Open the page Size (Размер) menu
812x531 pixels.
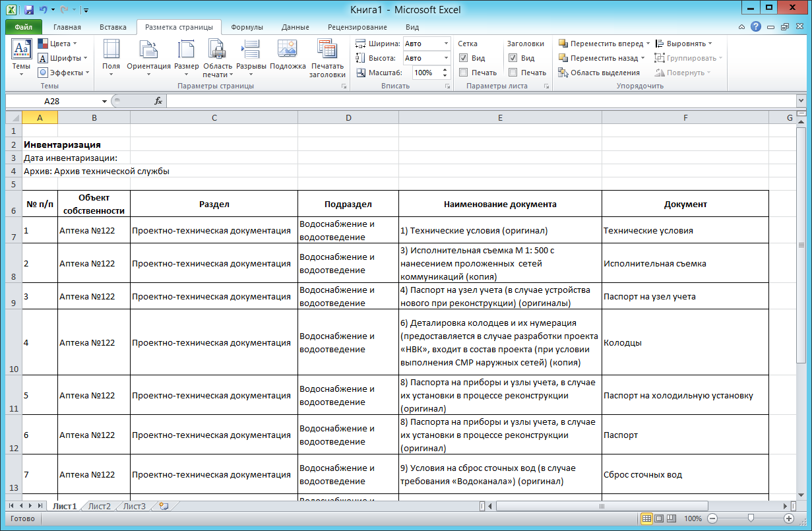187,57
